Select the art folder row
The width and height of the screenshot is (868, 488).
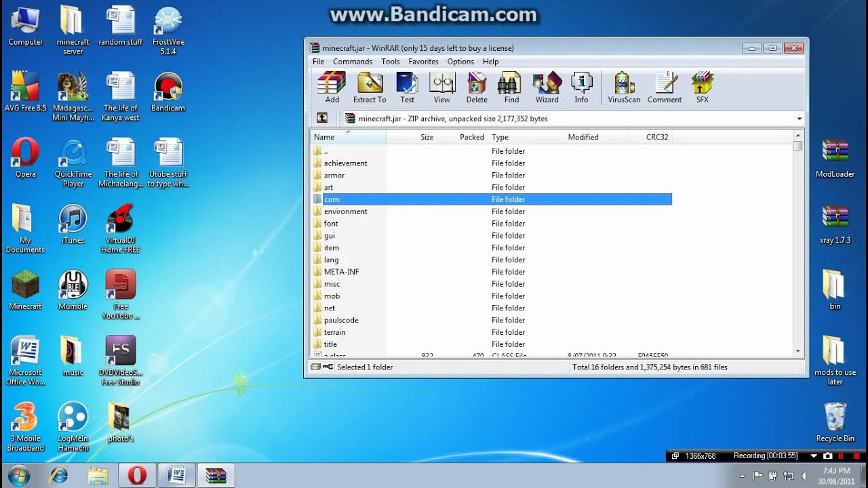[x=492, y=188]
